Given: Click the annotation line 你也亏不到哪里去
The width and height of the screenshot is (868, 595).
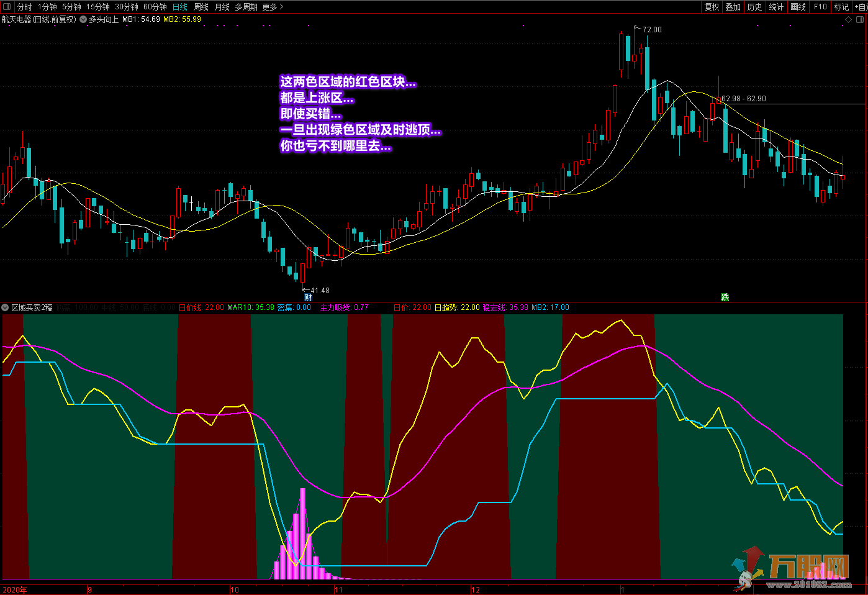Looking at the screenshot, I should (x=335, y=147).
